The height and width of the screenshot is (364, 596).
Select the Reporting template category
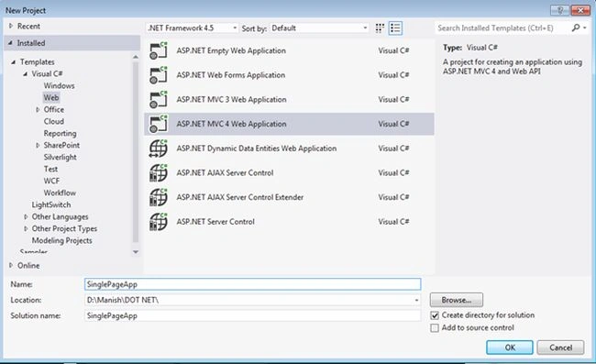[60, 133]
